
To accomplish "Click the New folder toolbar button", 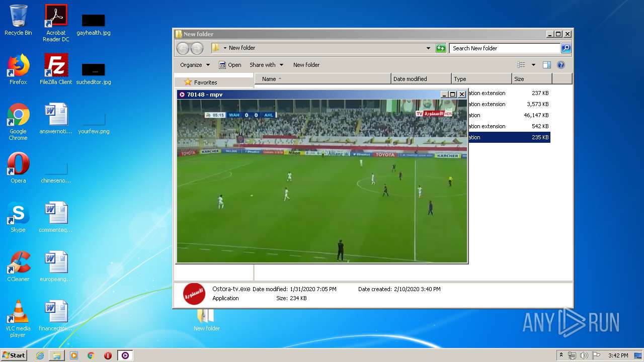I will pyautogui.click(x=306, y=65).
